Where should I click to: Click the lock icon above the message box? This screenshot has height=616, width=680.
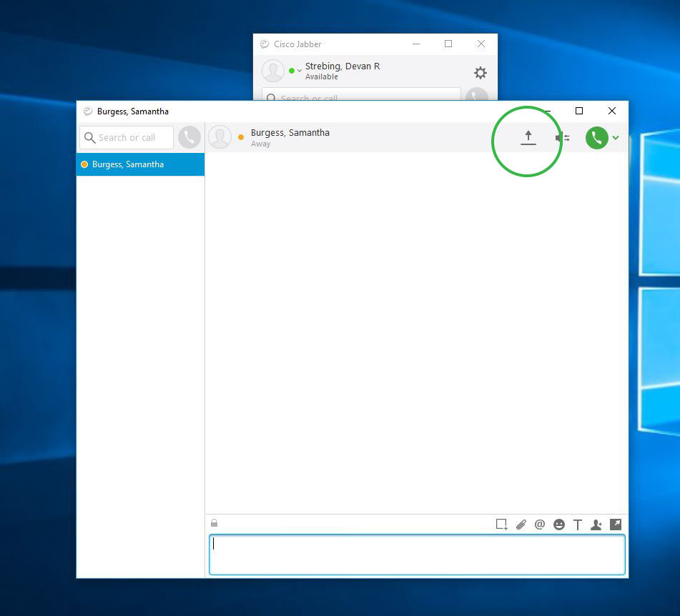coord(214,523)
